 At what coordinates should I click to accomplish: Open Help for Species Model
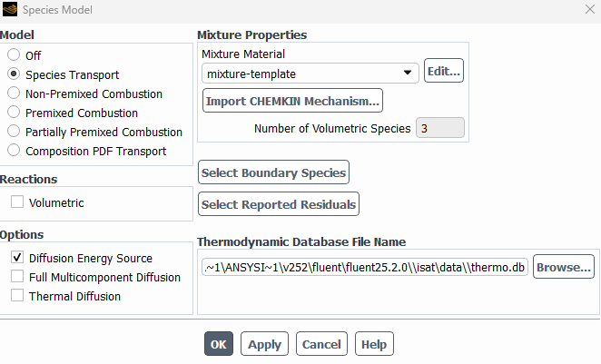click(374, 344)
